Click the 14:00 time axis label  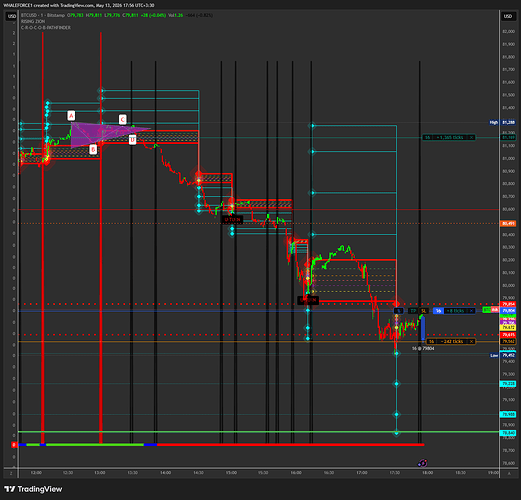pyautogui.click(x=165, y=473)
